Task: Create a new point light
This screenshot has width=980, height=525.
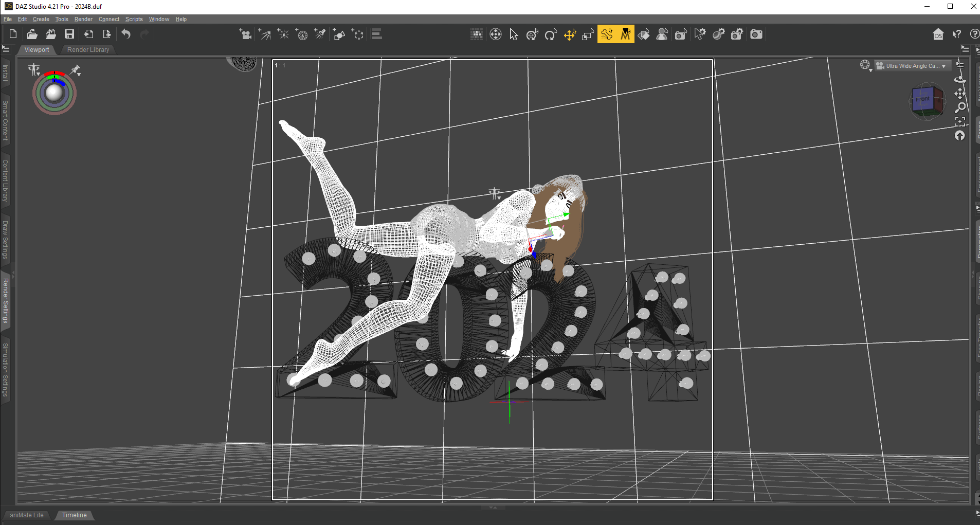Action: (x=283, y=34)
